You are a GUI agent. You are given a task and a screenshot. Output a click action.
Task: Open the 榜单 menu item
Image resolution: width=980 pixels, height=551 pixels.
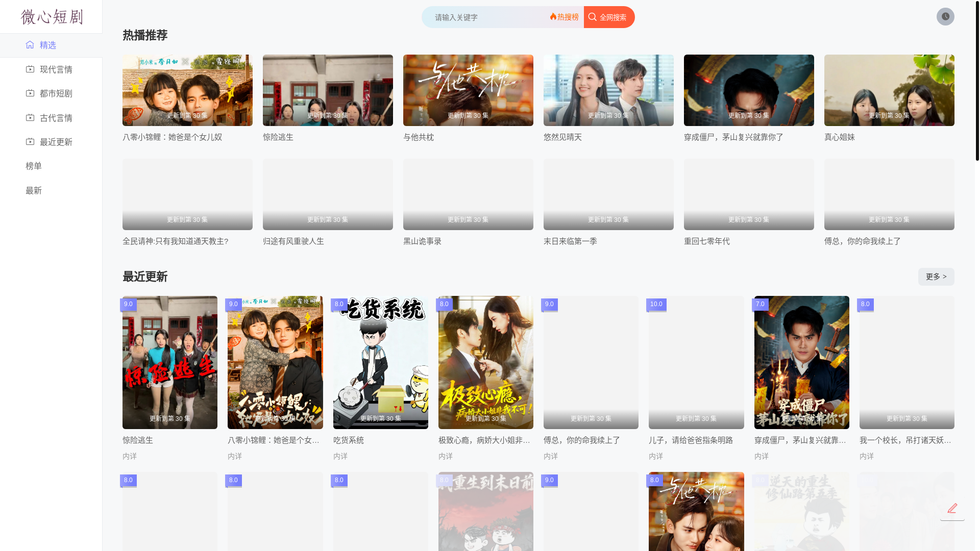point(34,166)
